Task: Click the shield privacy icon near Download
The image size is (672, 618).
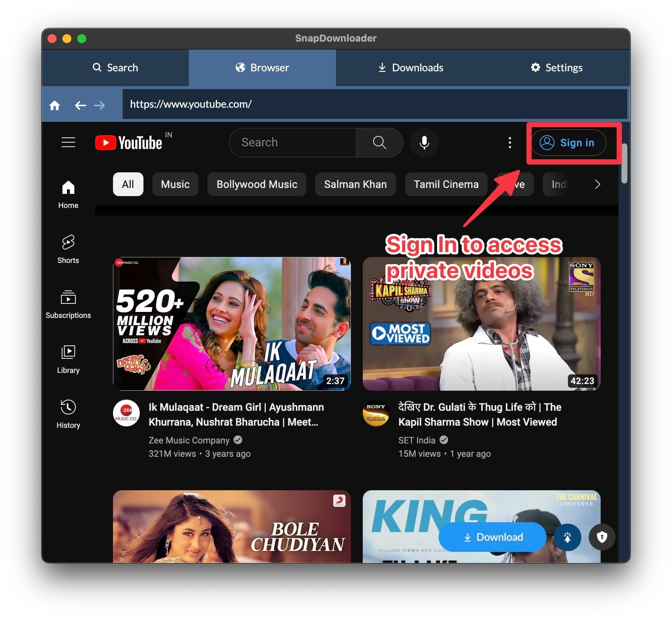Action: [602, 537]
